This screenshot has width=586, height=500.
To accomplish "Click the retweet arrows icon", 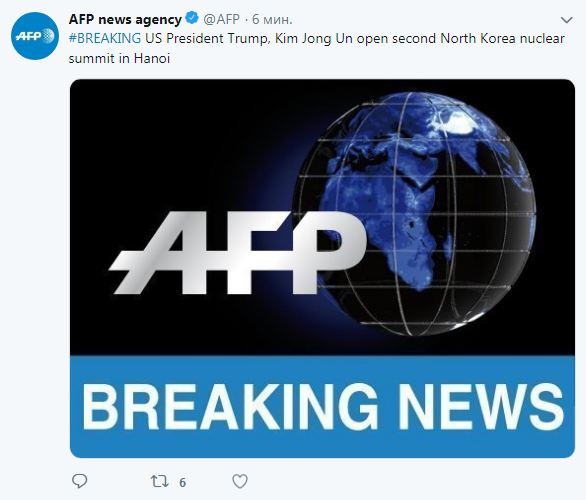I will click(x=160, y=481).
